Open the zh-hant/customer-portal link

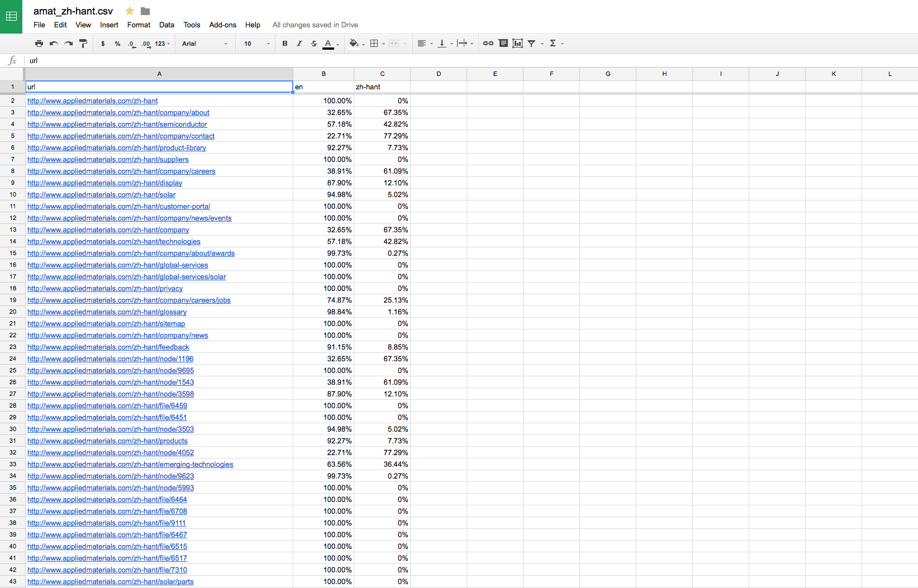(x=118, y=206)
